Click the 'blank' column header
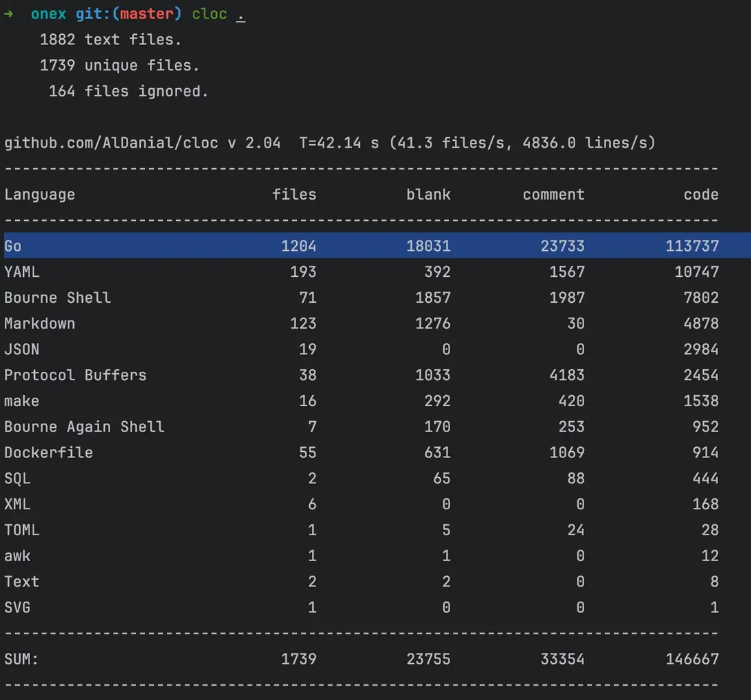Screen dimensions: 751x700 pos(428,195)
